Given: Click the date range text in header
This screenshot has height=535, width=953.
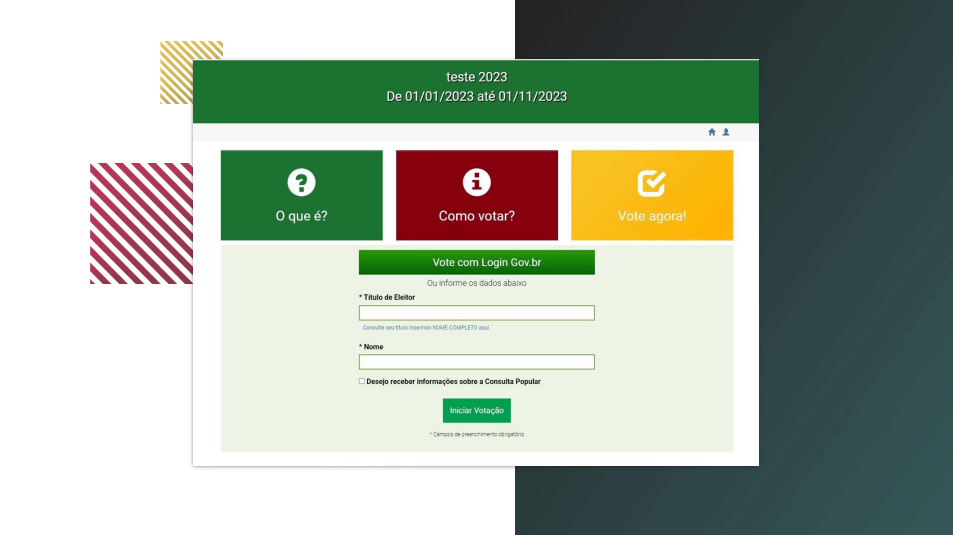Looking at the screenshot, I should [x=476, y=97].
